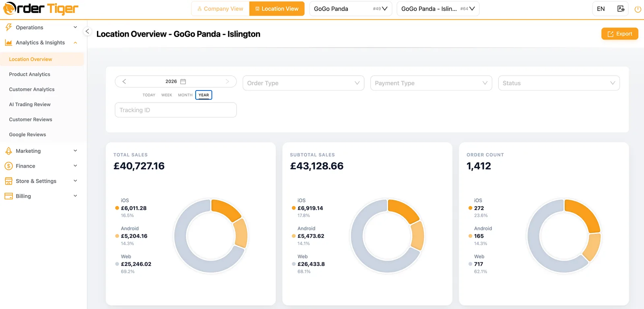Select the YEAR range option
This screenshot has height=309, width=644.
(x=204, y=95)
